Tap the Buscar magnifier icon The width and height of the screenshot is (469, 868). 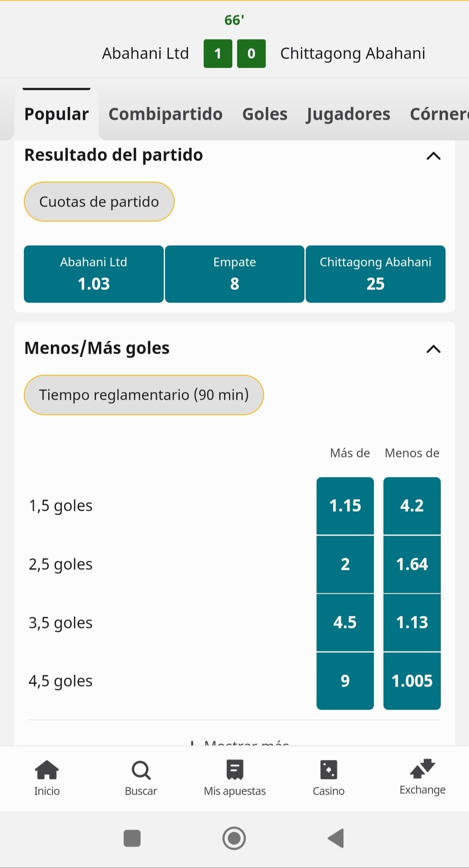click(x=141, y=771)
